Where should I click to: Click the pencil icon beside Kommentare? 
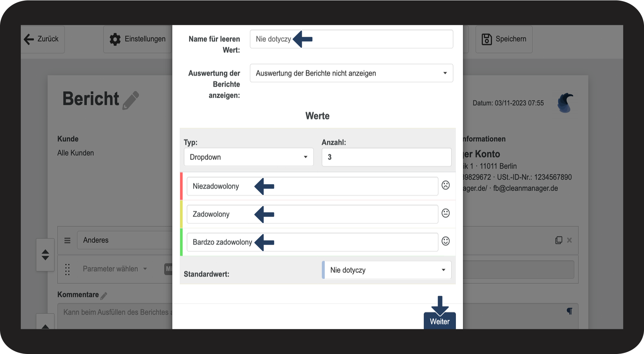coord(104,296)
